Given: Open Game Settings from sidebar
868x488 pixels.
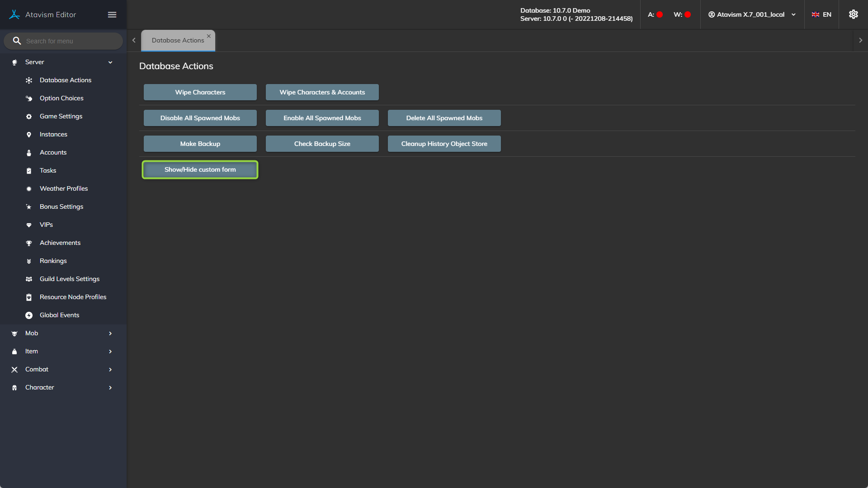Looking at the screenshot, I should (x=61, y=117).
